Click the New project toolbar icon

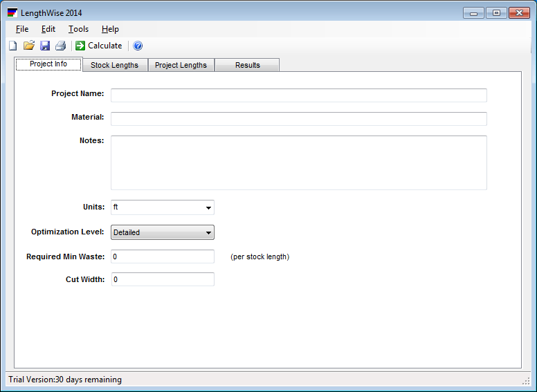(13, 46)
